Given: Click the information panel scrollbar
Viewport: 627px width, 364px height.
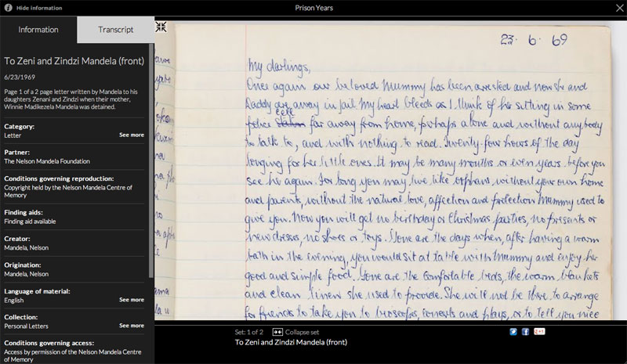Looking at the screenshot, I should [151, 160].
